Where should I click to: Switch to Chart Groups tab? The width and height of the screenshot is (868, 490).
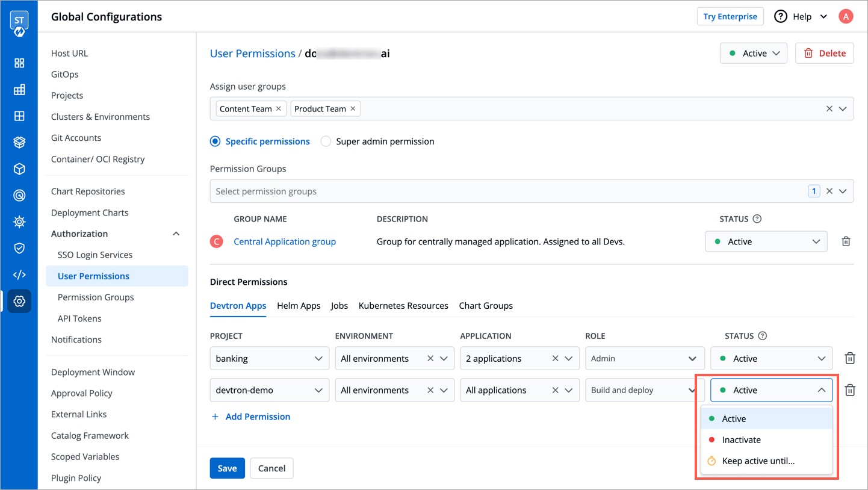(x=486, y=306)
